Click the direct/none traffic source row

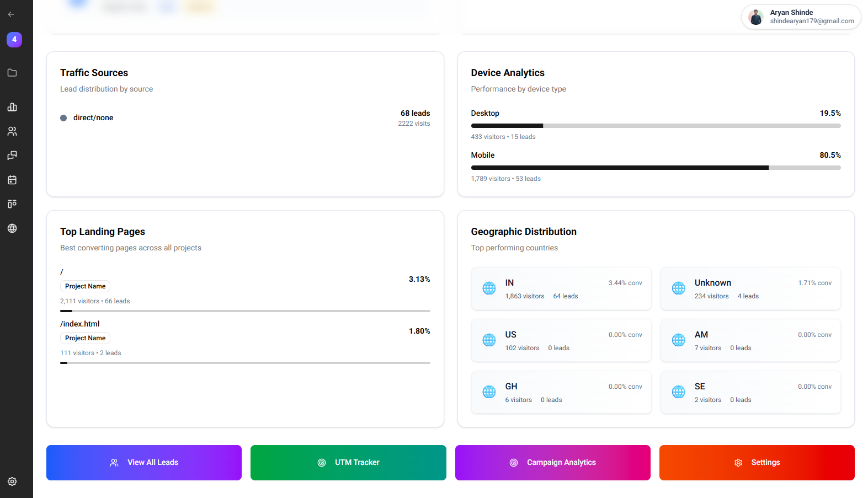pyautogui.click(x=245, y=118)
